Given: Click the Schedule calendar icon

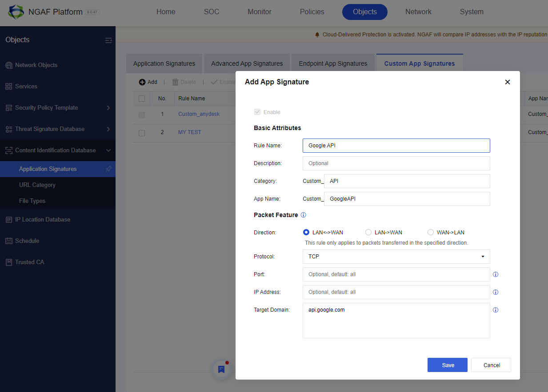Looking at the screenshot, I should pos(9,241).
